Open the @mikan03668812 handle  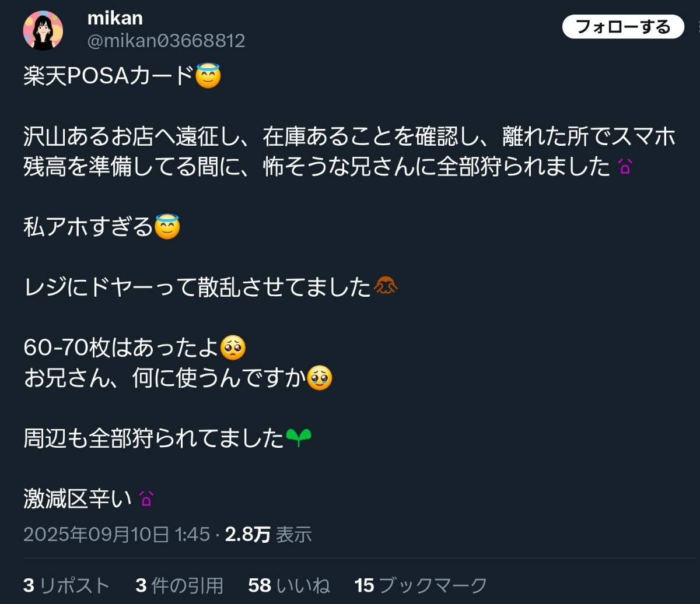coord(166,41)
